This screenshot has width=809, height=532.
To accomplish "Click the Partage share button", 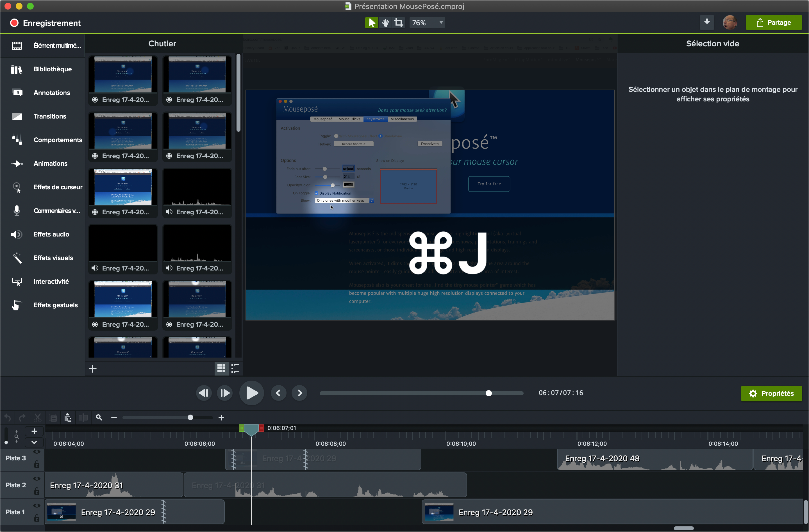I will (774, 22).
